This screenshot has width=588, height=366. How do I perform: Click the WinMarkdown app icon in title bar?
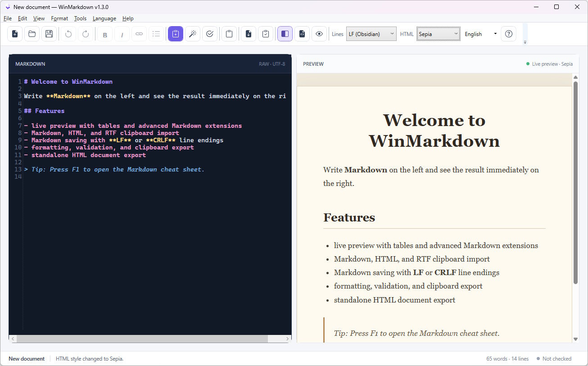(x=7, y=7)
